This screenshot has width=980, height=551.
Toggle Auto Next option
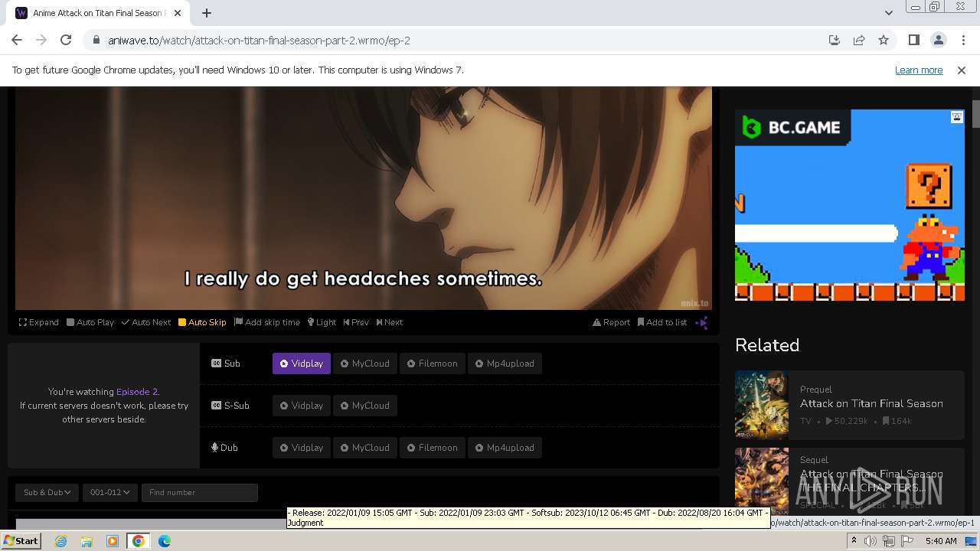coord(146,322)
